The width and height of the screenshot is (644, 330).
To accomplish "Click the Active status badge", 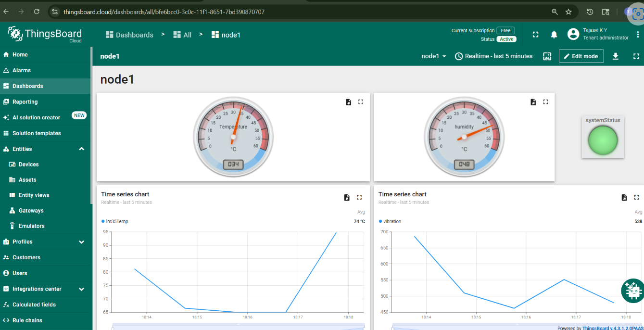I will coord(506,39).
